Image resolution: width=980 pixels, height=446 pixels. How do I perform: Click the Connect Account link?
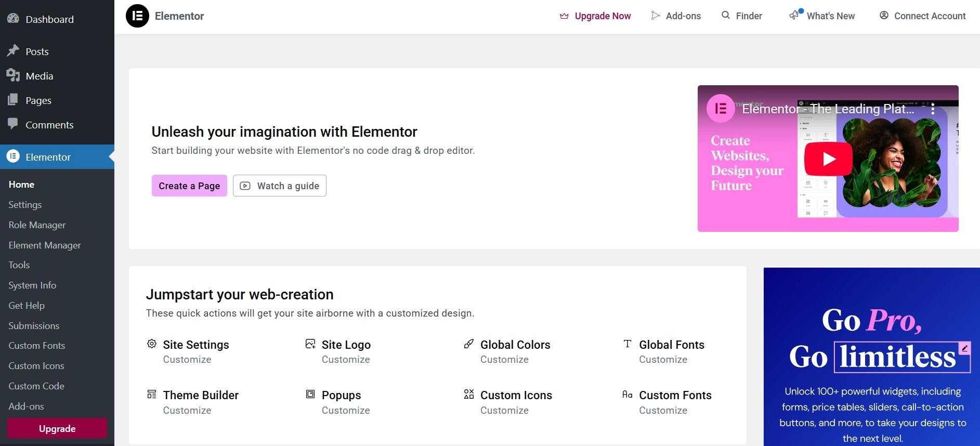[x=930, y=16]
